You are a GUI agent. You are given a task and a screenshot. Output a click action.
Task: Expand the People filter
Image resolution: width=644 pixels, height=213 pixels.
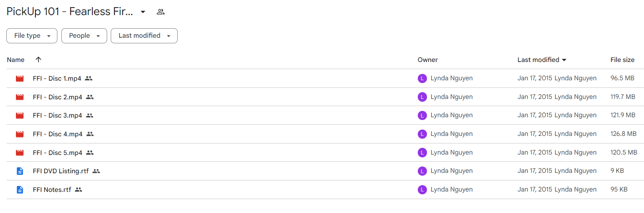84,36
